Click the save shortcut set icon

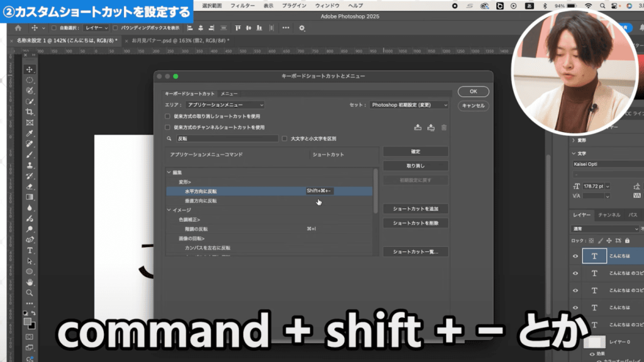tap(418, 128)
